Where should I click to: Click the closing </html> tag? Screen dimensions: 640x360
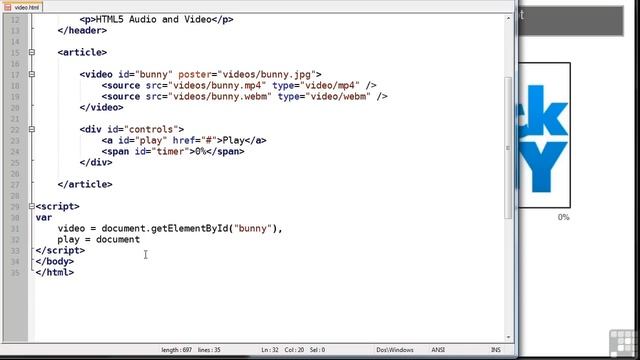point(55,273)
